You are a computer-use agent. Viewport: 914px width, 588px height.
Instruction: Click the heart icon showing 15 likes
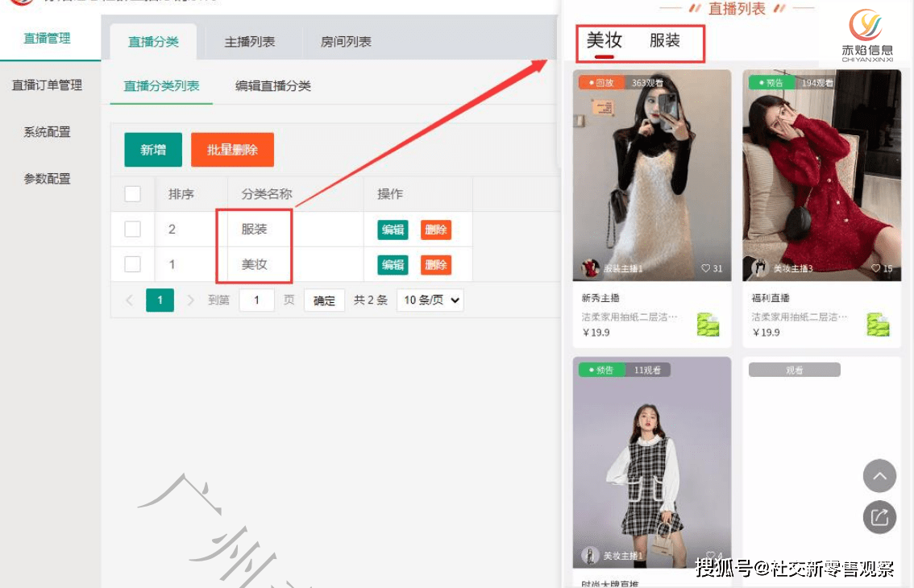(875, 268)
